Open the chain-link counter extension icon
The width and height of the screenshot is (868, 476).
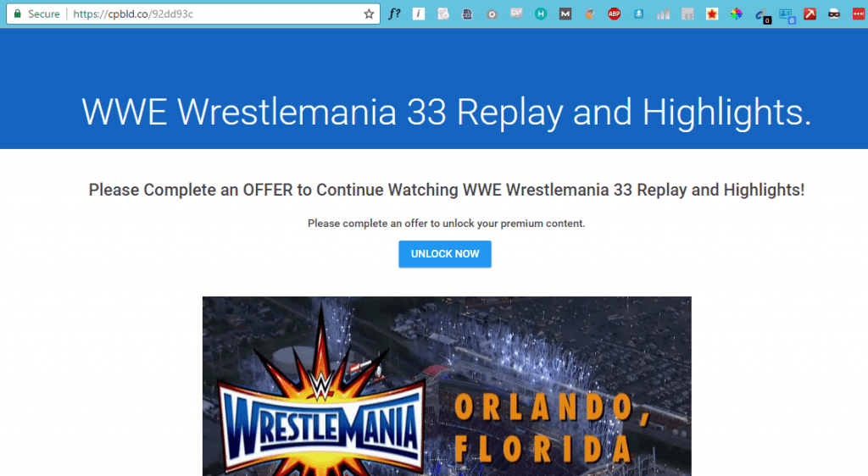pos(762,15)
